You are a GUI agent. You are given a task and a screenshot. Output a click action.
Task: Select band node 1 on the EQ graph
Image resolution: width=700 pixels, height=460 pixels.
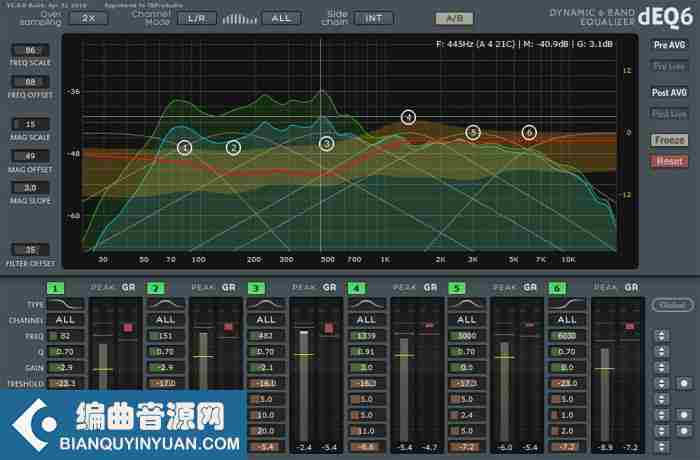(184, 147)
